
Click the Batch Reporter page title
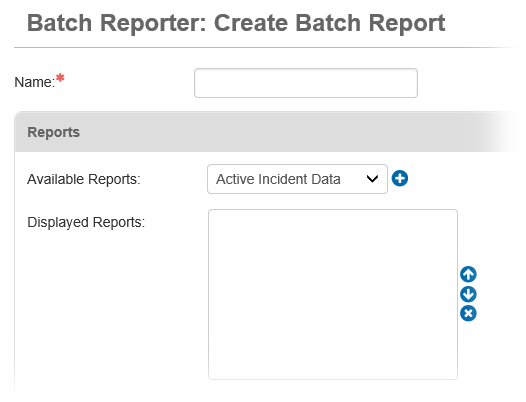(x=236, y=23)
